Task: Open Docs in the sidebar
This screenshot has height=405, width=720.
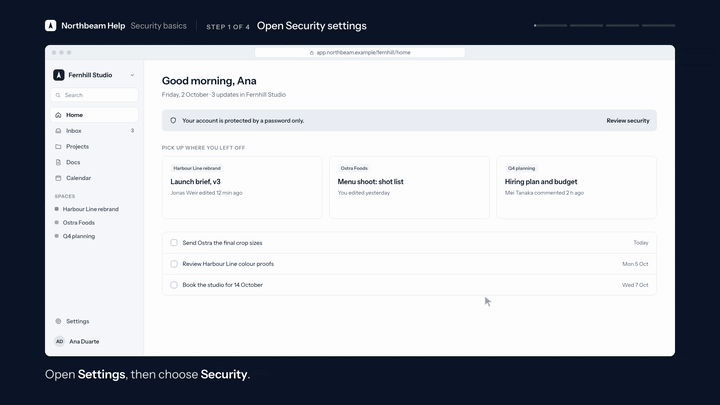Action: pos(94,162)
